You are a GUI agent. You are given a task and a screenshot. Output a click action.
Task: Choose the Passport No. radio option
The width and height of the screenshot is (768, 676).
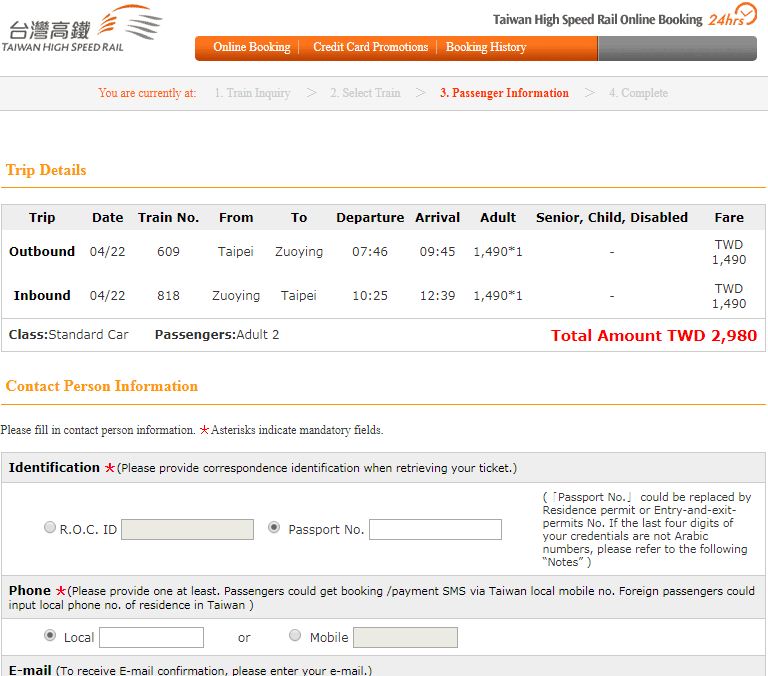[x=274, y=528]
